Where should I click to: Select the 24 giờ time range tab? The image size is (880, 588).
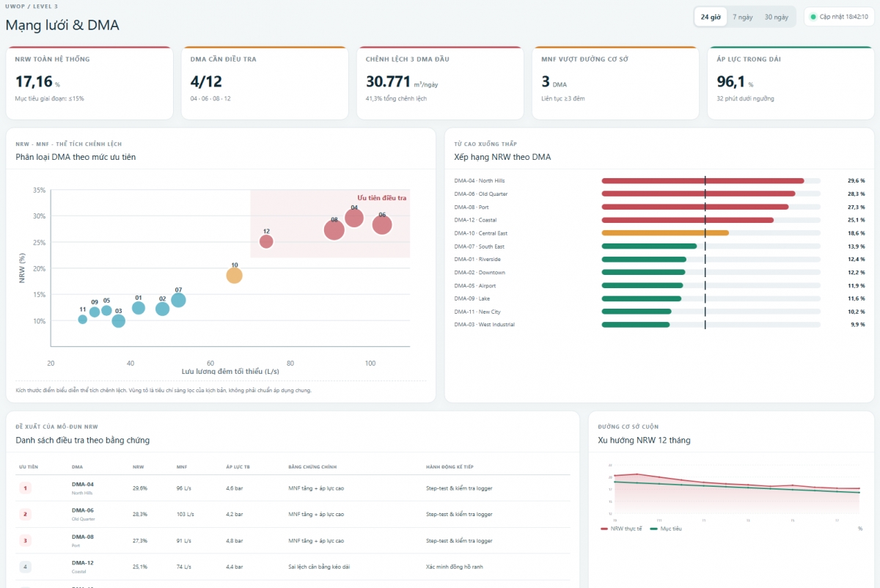(711, 17)
